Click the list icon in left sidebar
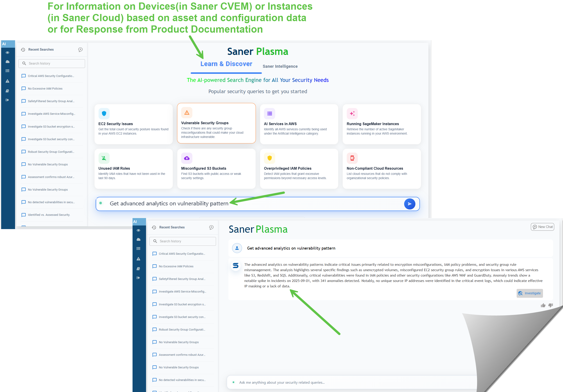563x392 pixels. pyautogui.click(x=7, y=71)
